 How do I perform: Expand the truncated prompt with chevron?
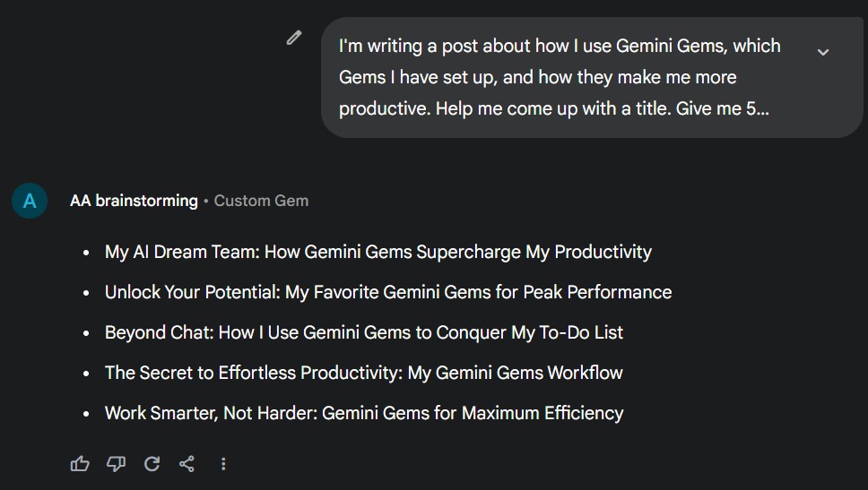823,52
